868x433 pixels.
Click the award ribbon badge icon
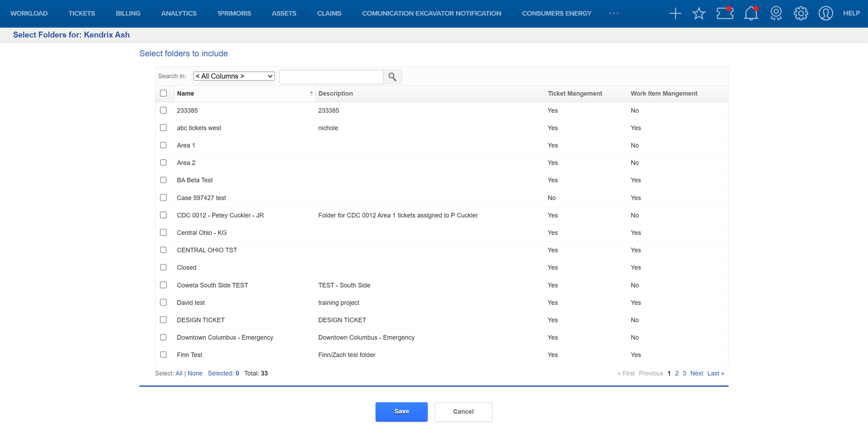click(x=776, y=14)
